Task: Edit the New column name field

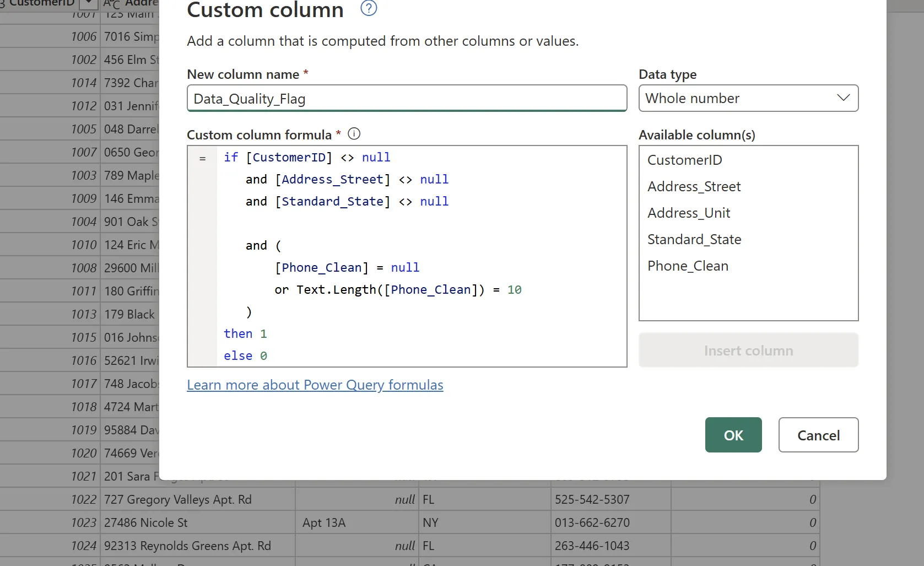Action: click(x=407, y=98)
